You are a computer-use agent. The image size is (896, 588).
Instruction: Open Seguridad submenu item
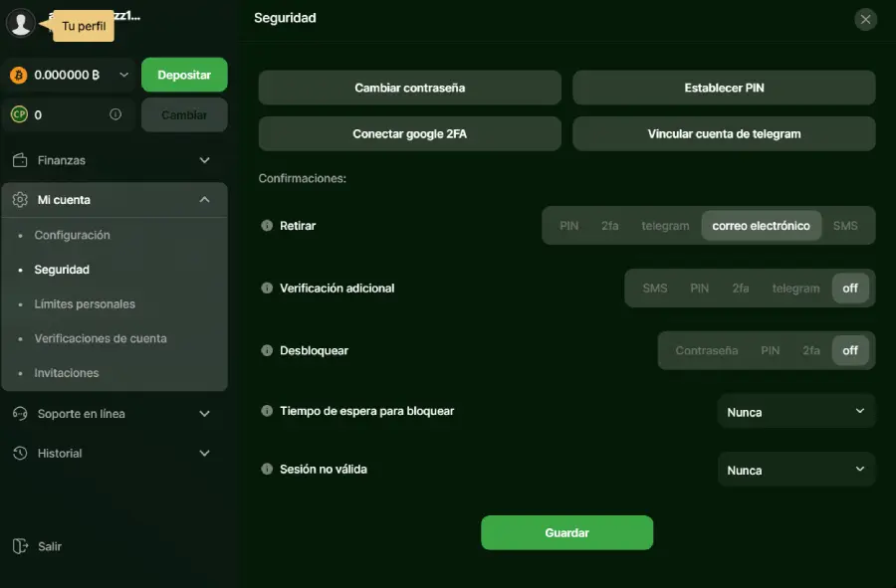point(62,270)
